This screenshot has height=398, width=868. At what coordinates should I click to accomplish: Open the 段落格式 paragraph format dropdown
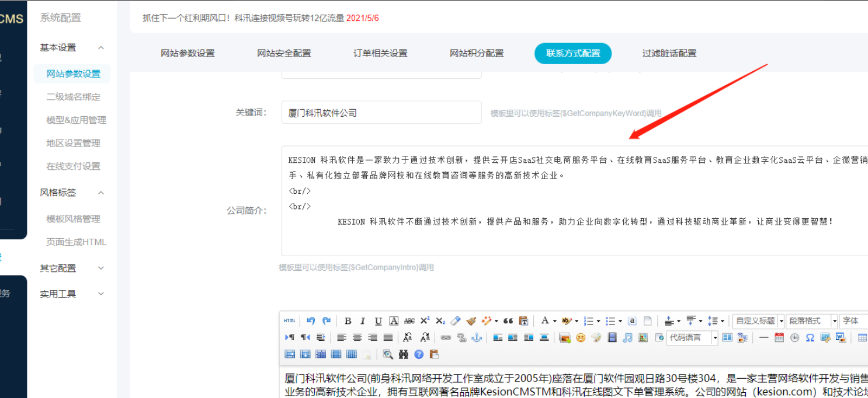(x=811, y=321)
